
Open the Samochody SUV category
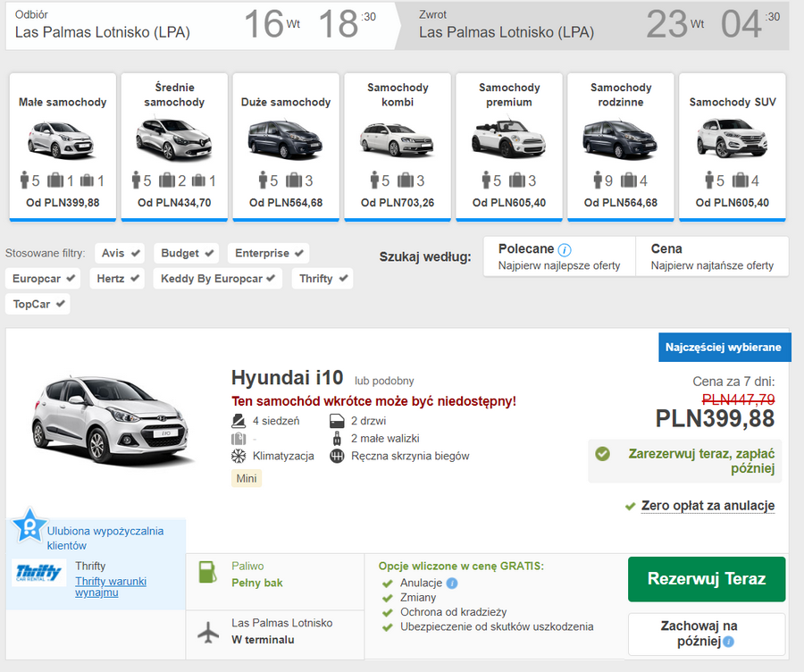733,147
